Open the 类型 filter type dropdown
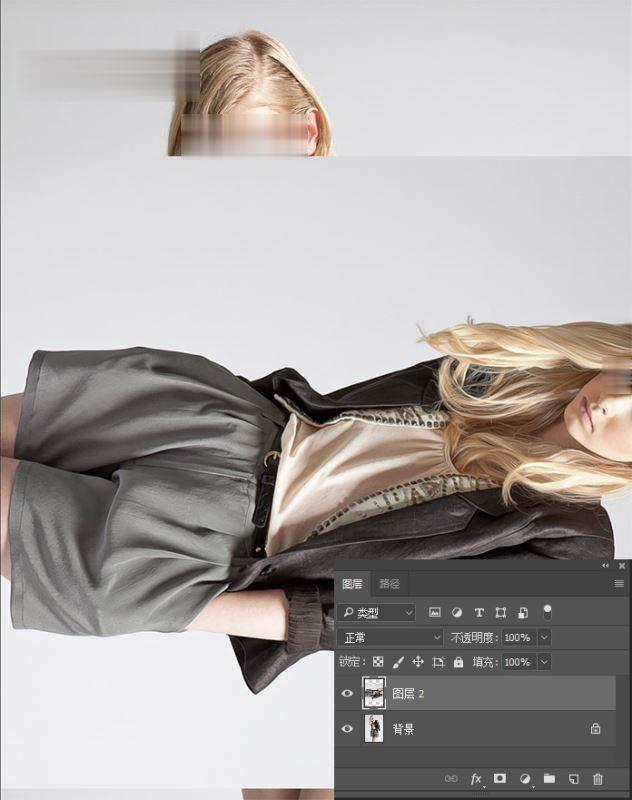Screen dimensions: 632x800 click(376, 612)
